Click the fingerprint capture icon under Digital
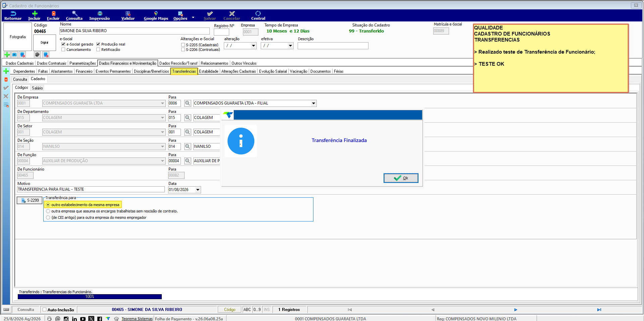Image resolution: width=644 pixels, height=321 pixels. pos(37,55)
